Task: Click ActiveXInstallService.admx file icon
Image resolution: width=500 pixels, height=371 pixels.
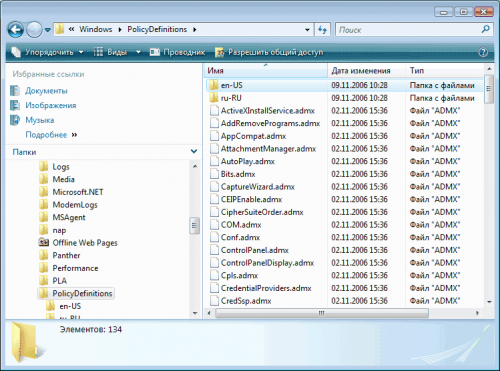Action: pyautogui.click(x=214, y=110)
